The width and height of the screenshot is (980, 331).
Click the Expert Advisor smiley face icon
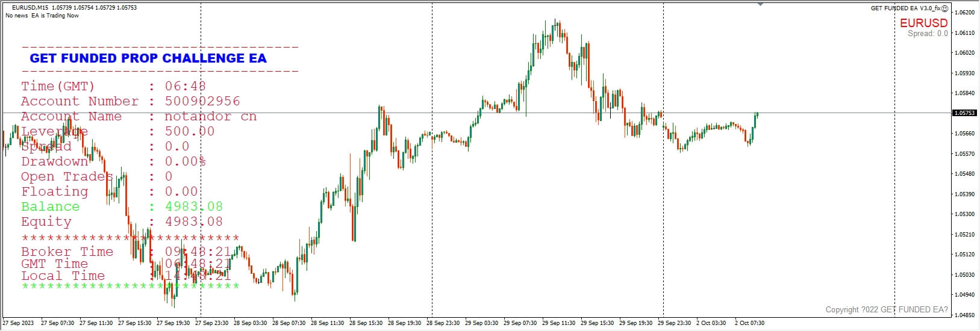point(945,8)
